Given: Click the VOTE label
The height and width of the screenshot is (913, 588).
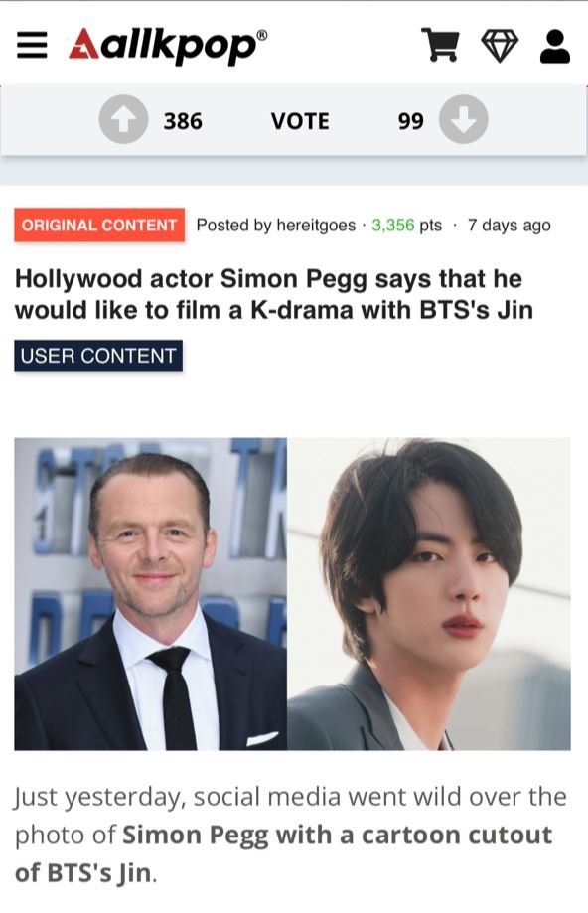Looking at the screenshot, I should click(x=300, y=121).
